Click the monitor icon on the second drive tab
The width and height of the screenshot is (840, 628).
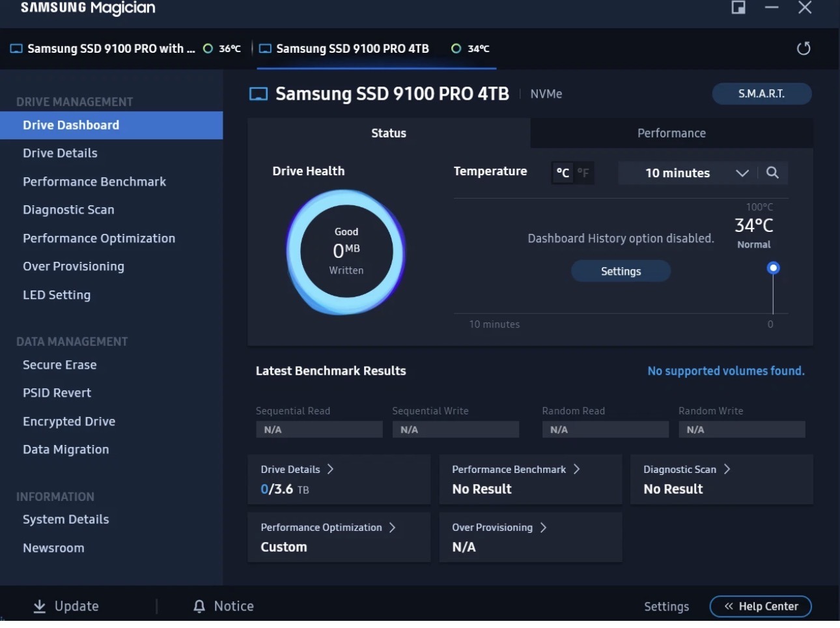coord(265,49)
